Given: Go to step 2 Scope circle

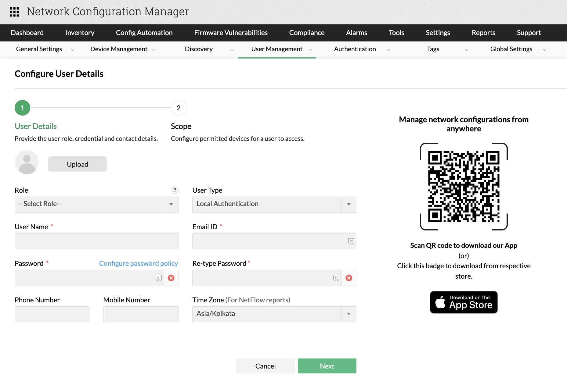Looking at the screenshot, I should point(179,108).
